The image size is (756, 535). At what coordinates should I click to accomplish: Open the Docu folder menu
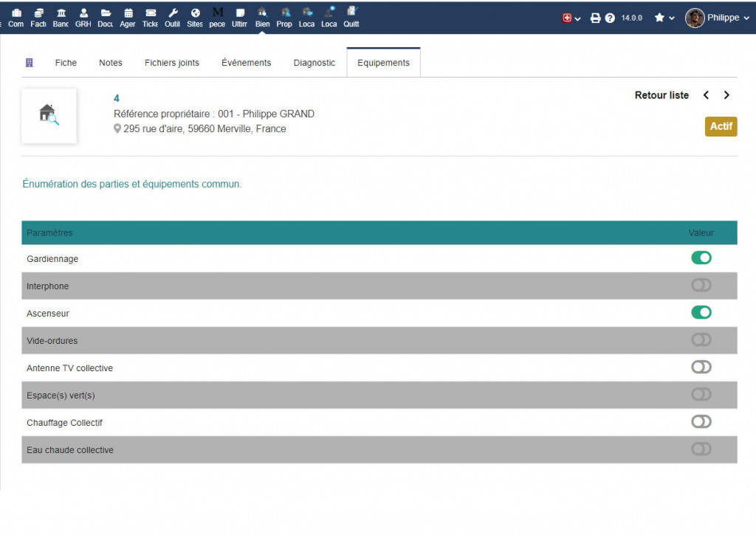(105, 18)
